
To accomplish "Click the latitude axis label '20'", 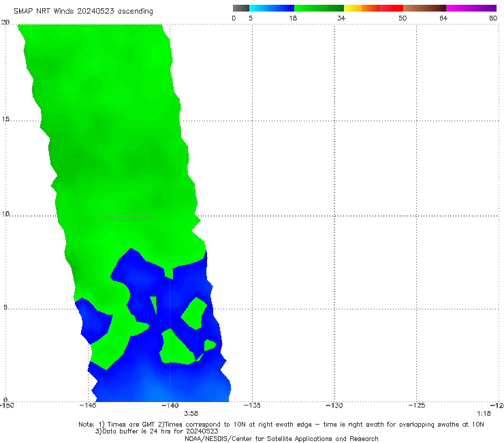I will 5,22.
